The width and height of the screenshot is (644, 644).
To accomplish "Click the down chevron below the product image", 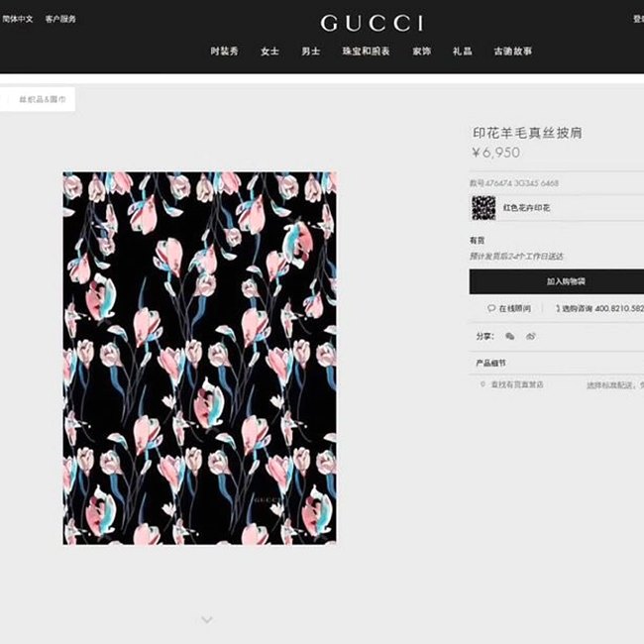I will (x=207, y=619).
